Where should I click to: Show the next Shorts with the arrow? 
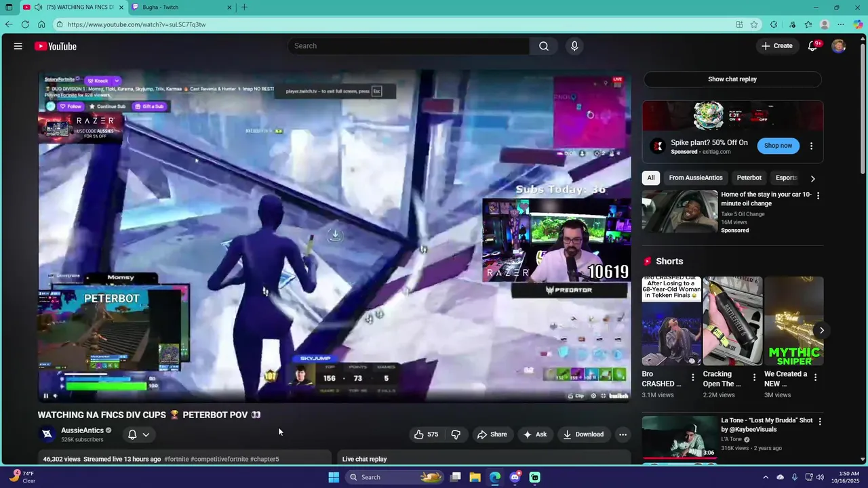pyautogui.click(x=821, y=331)
